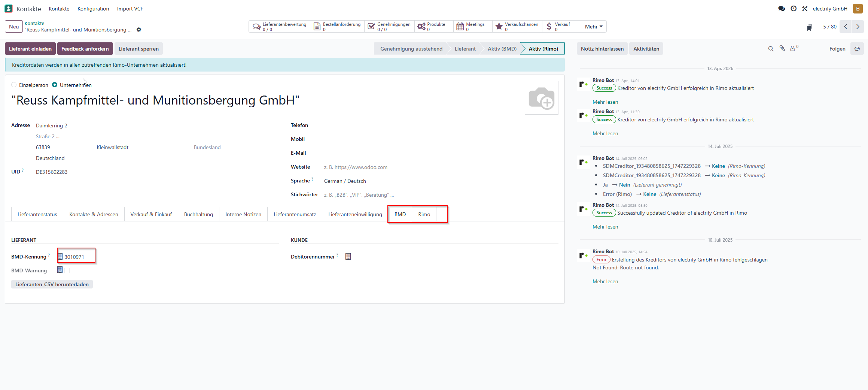
Task: Click Lieferant einladen button
Action: (x=30, y=49)
